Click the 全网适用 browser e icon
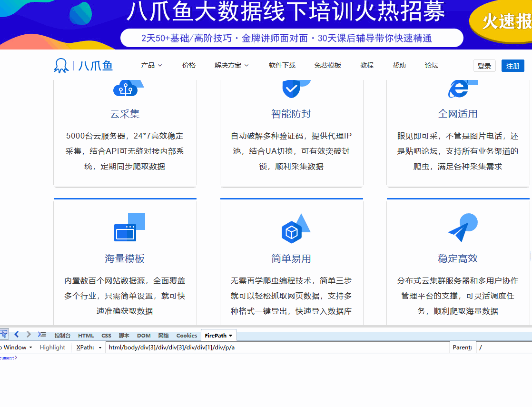532x407 pixels. [x=463, y=89]
